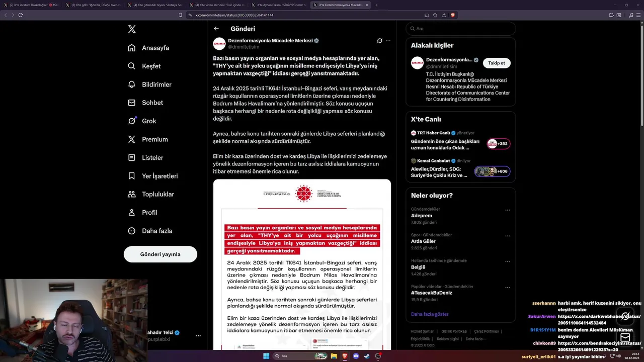Open Keşfet explore page
The height and width of the screenshot is (362, 644).
point(144,66)
